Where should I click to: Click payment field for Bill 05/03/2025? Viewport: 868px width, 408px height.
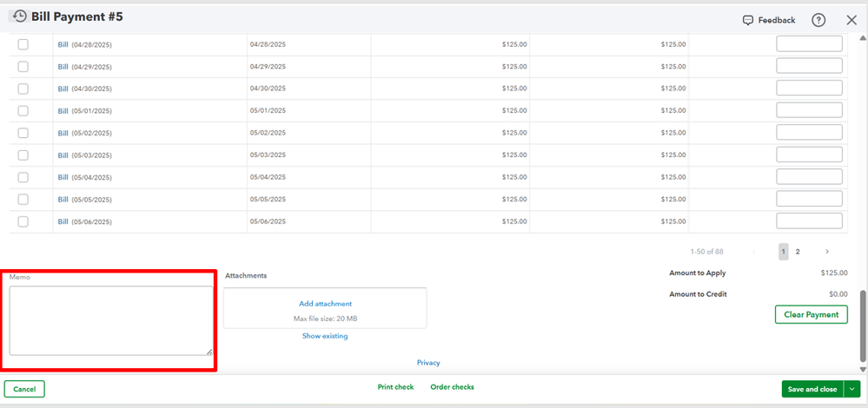click(x=809, y=155)
